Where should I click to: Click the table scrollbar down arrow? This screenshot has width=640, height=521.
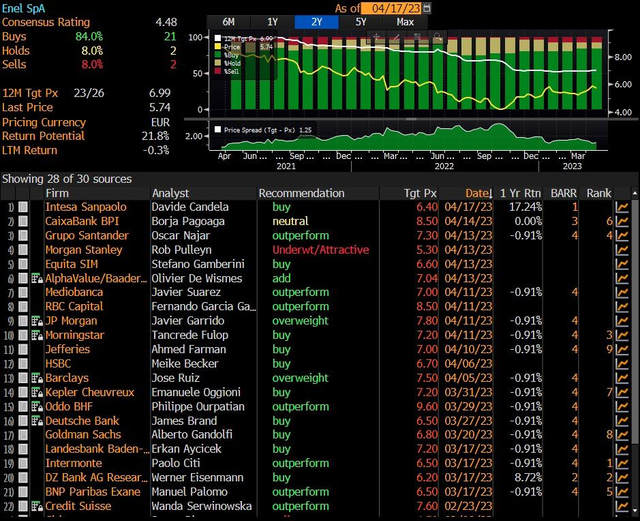click(x=634, y=510)
